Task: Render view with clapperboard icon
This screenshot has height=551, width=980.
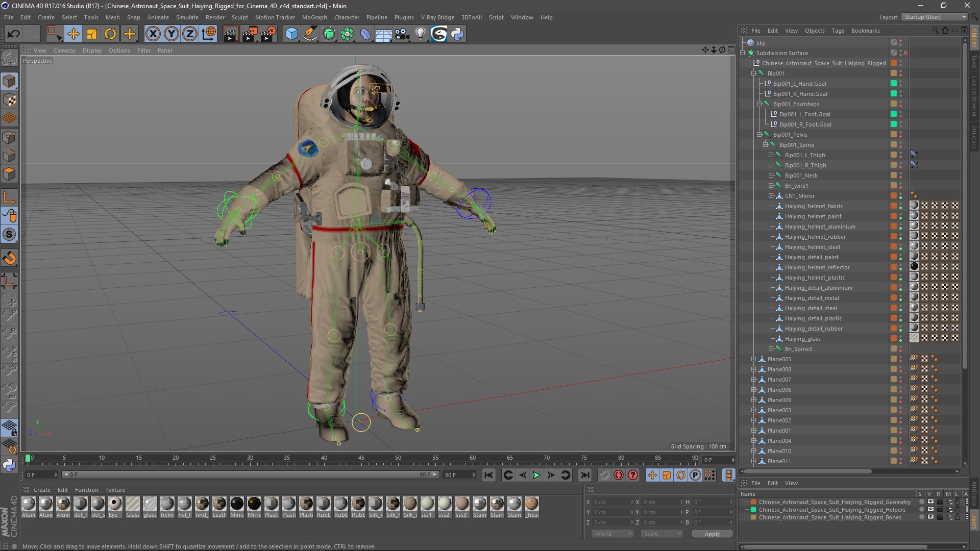Action: tap(231, 34)
